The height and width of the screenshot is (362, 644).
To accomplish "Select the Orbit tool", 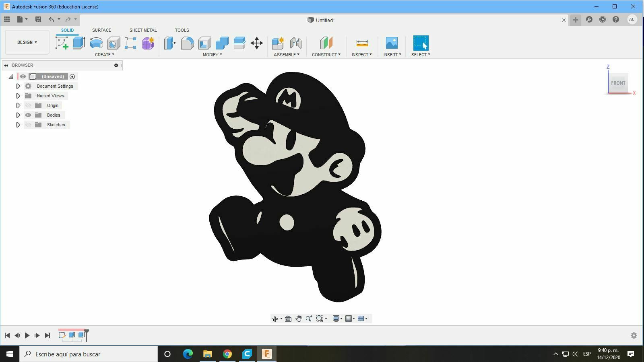I will tap(275, 318).
